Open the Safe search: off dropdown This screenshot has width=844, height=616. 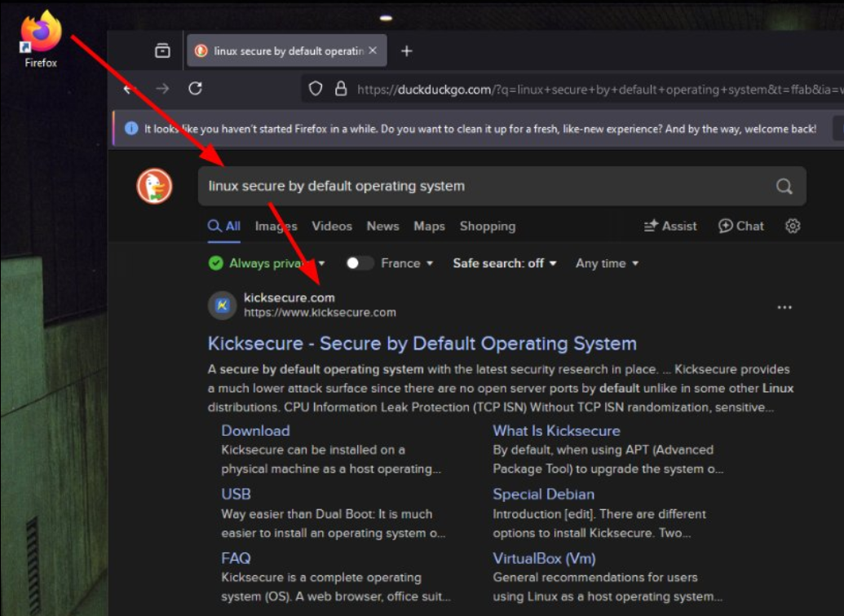(x=504, y=263)
